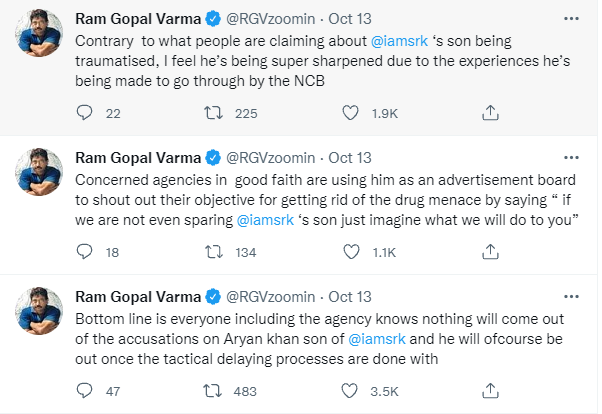Share the first tweet about NCB
This screenshot has height=414, width=602.
tap(490, 113)
